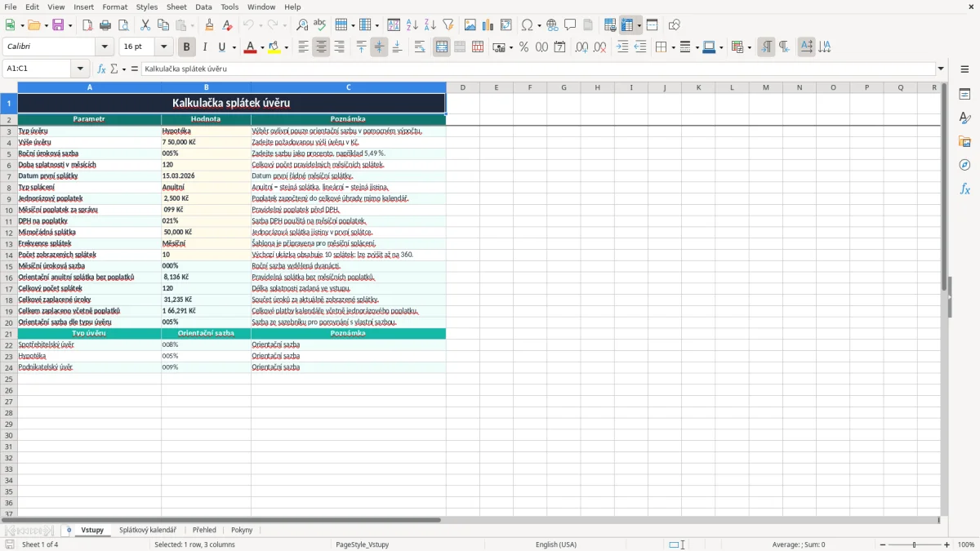Toggle bold formatting

pyautogui.click(x=186, y=47)
